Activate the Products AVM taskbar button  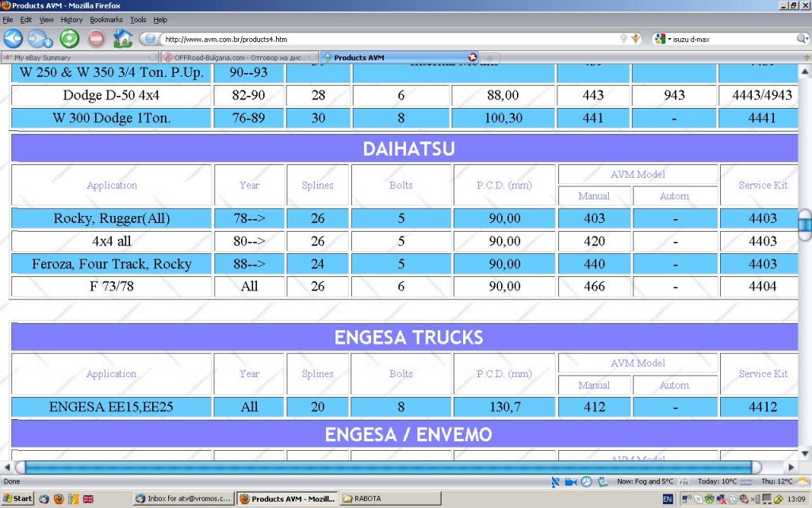[288, 498]
